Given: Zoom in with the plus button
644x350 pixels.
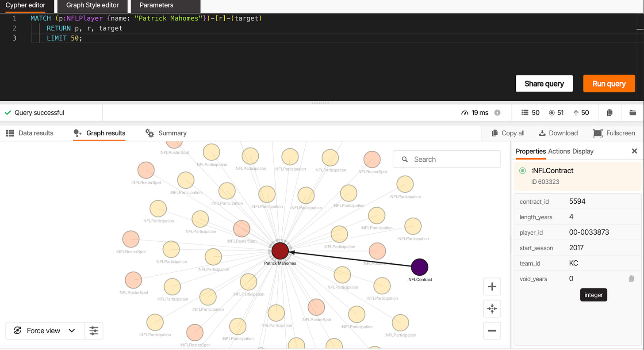Looking at the screenshot, I should 492,287.
